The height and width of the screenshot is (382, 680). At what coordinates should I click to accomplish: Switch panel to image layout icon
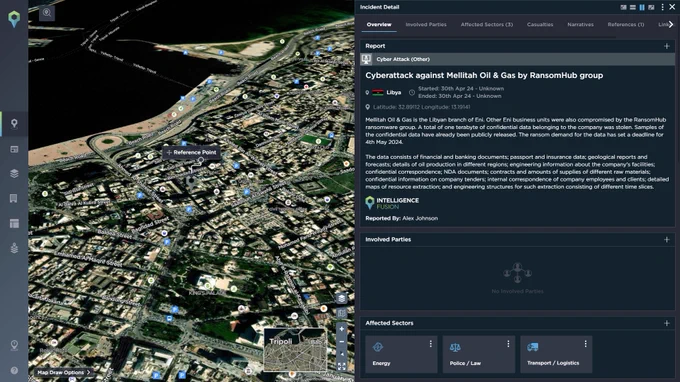623,7
